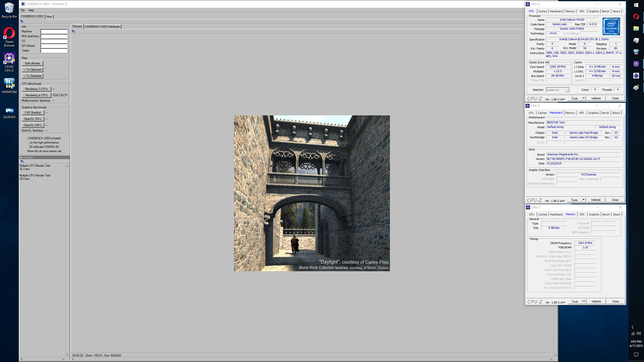644x362 pixels.
Task: Switch to the View tab in CINEBENCH
Action: [49, 17]
